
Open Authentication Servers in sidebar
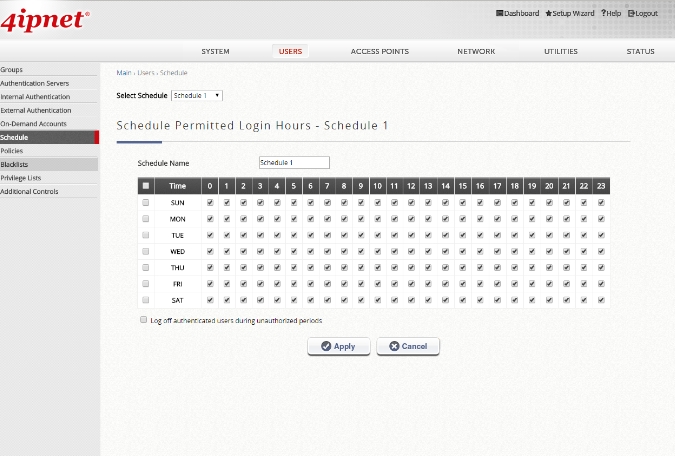[35, 83]
